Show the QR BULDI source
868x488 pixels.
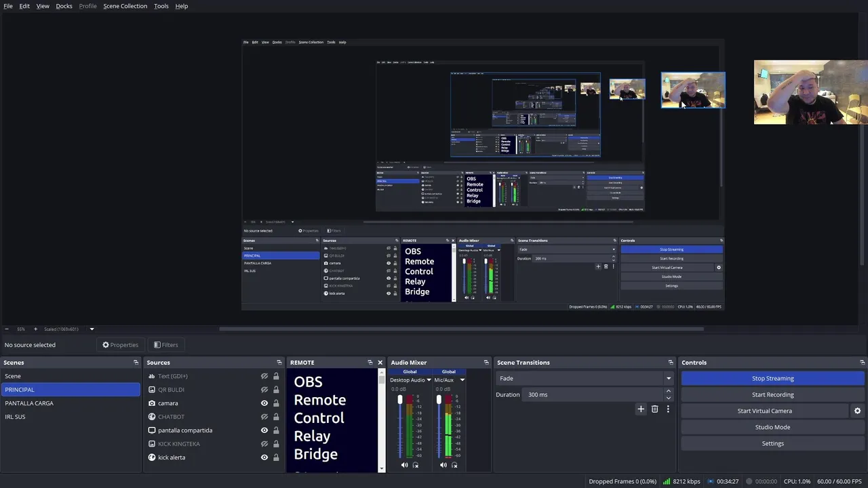[x=264, y=390]
